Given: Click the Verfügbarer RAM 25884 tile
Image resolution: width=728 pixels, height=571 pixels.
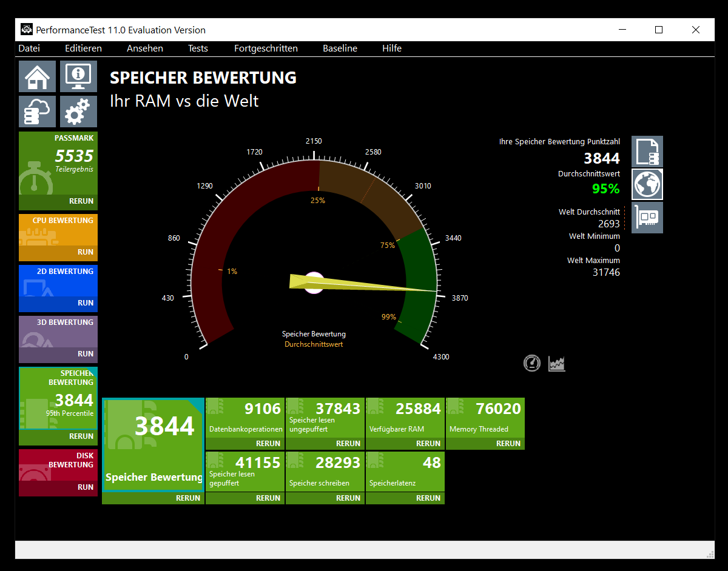Looking at the screenshot, I should pos(405,418).
